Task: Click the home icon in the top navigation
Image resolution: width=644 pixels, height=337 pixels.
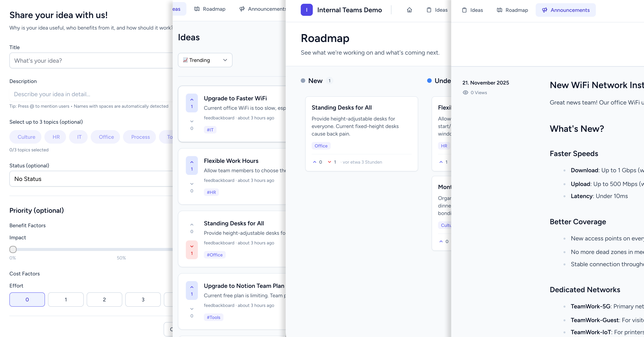Action: coord(409,10)
